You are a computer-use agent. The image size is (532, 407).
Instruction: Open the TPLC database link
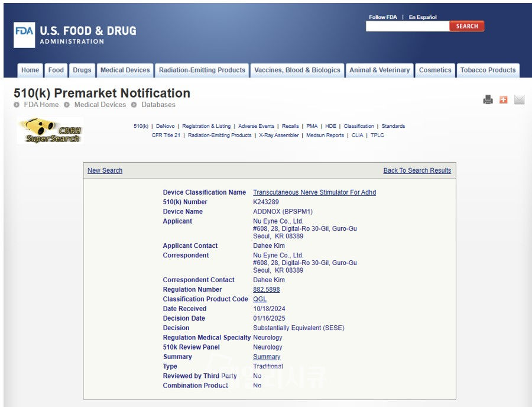point(377,135)
